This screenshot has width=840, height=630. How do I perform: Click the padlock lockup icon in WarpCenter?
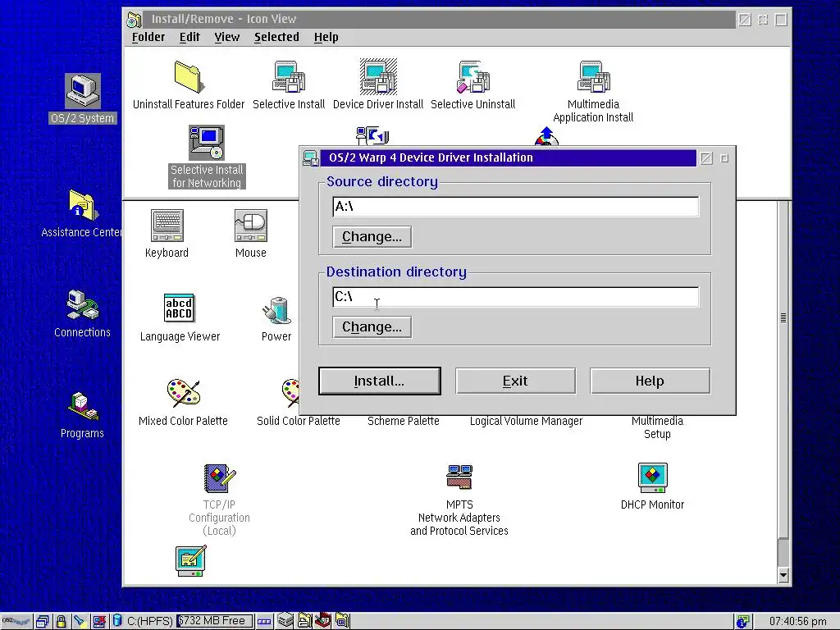click(x=61, y=622)
